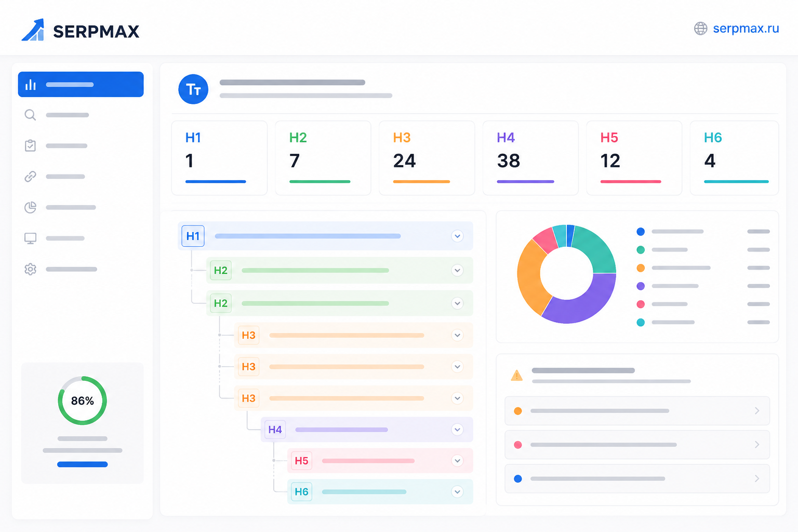Screen dimensions: 798x532
Task: Click the blue Tт typography icon
Action: pos(193,89)
